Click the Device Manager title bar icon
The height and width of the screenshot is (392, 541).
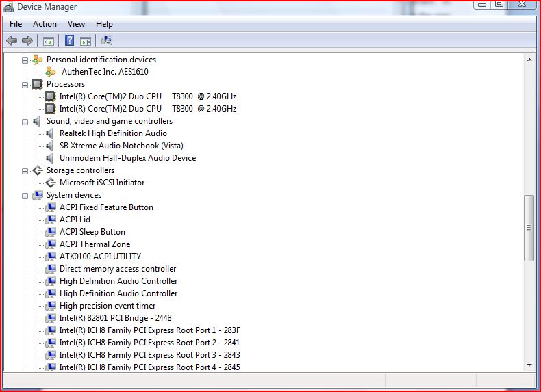point(8,8)
